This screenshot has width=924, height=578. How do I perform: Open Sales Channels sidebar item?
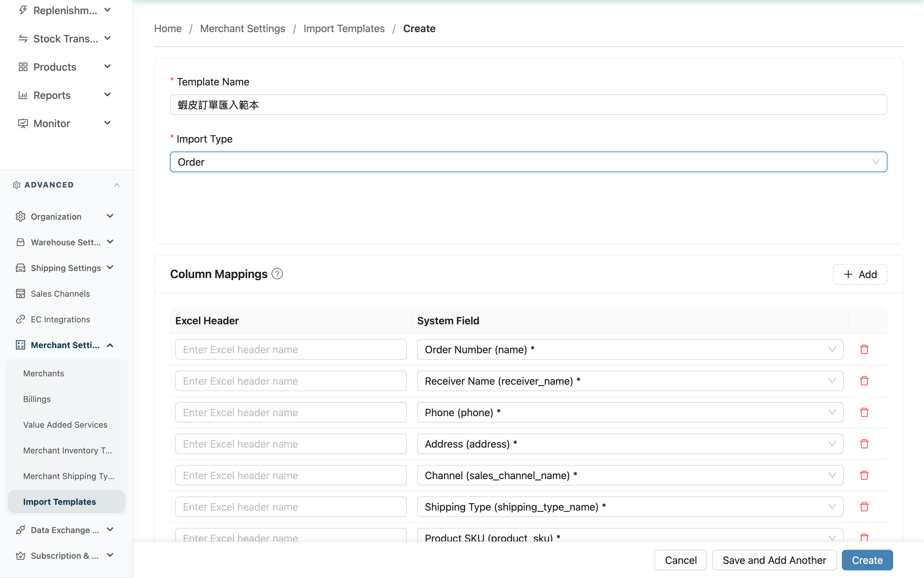[60, 293]
